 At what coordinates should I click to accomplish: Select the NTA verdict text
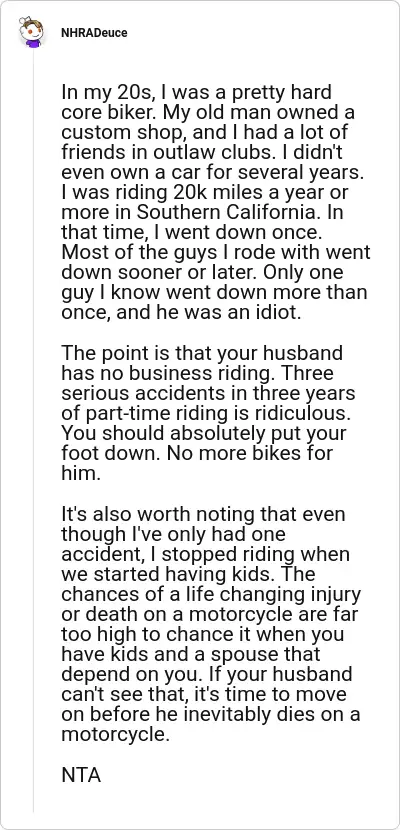point(81,775)
